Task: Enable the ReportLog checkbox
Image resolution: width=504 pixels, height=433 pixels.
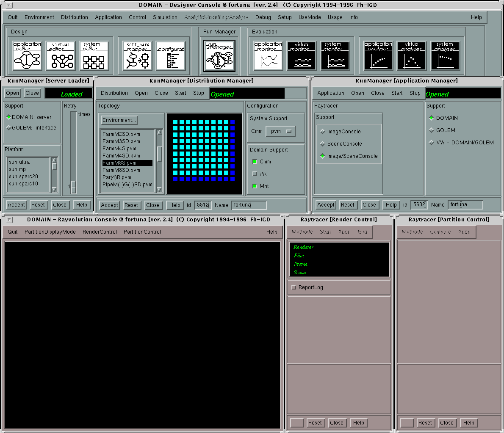Action: (x=294, y=287)
